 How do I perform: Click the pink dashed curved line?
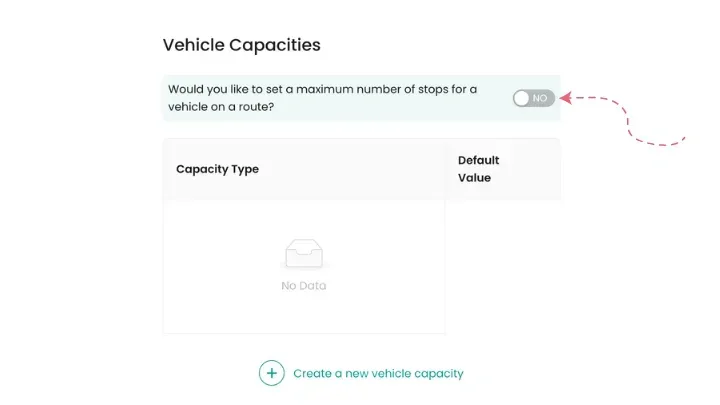632,122
